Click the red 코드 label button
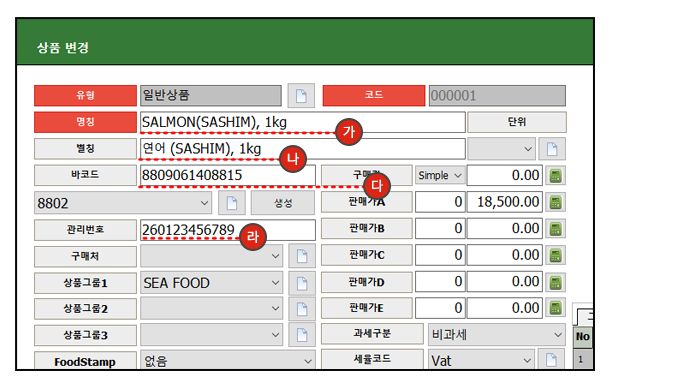This screenshot has width=677, height=386. [x=374, y=95]
